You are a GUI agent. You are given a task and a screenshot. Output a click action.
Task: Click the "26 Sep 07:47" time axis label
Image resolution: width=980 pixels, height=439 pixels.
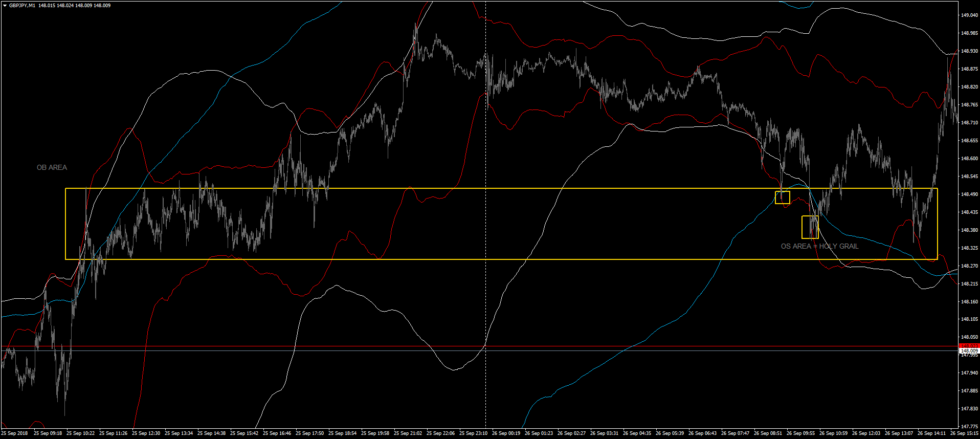pos(735,433)
